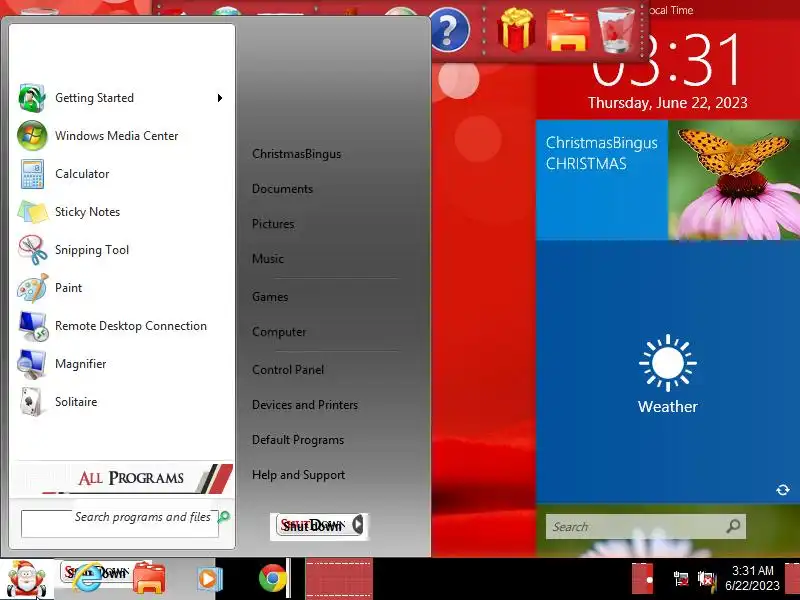The height and width of the screenshot is (600, 800).
Task: Open the Music library link
Action: [268, 259]
